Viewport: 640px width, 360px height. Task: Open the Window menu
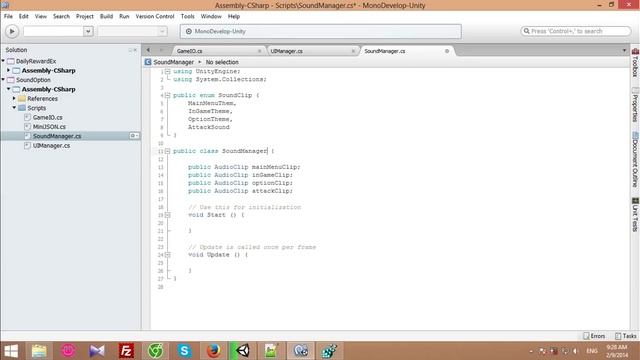pyautogui.click(x=211, y=16)
